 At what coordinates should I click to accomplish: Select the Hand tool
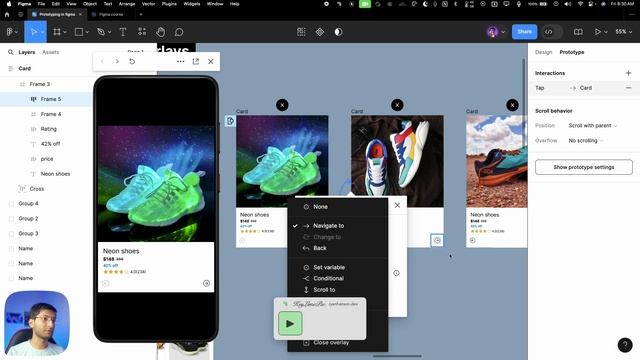click(x=161, y=32)
